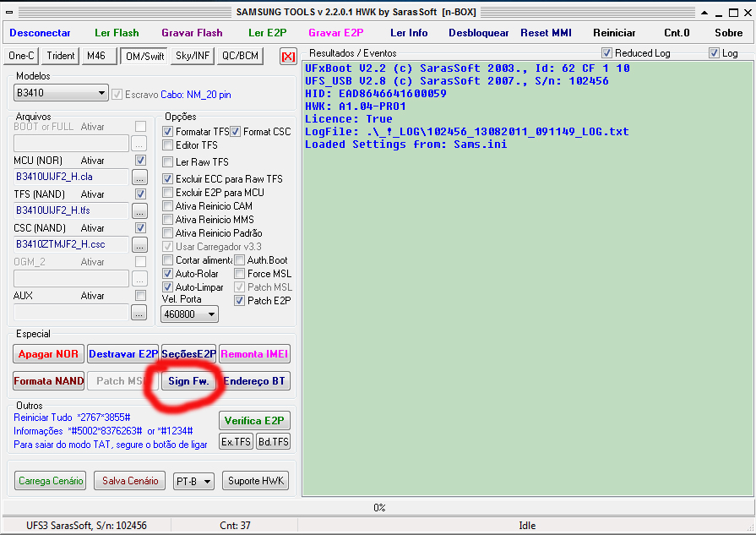
Task: Click Apagar NOR button
Action: (49, 354)
